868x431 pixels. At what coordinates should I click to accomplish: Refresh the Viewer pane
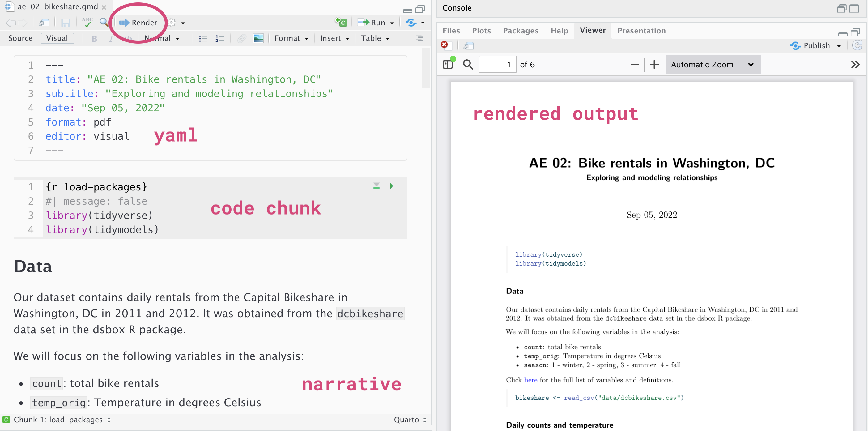coord(857,46)
